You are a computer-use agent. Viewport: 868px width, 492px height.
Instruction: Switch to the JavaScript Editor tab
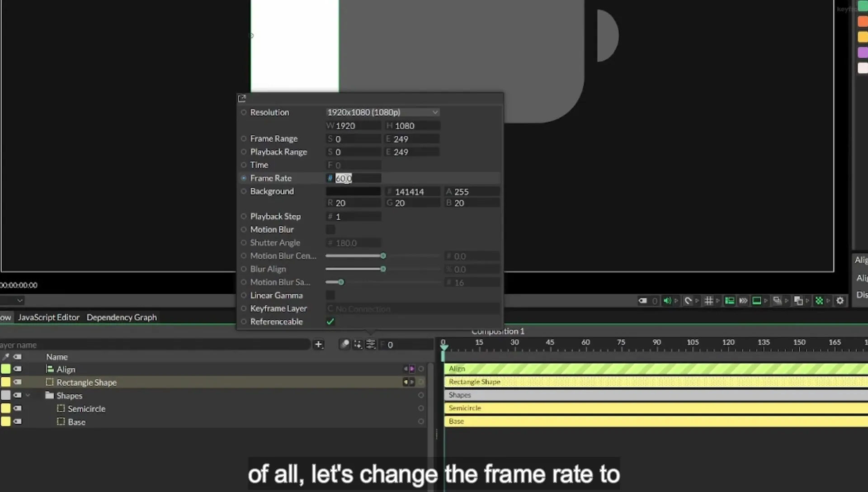(x=48, y=317)
